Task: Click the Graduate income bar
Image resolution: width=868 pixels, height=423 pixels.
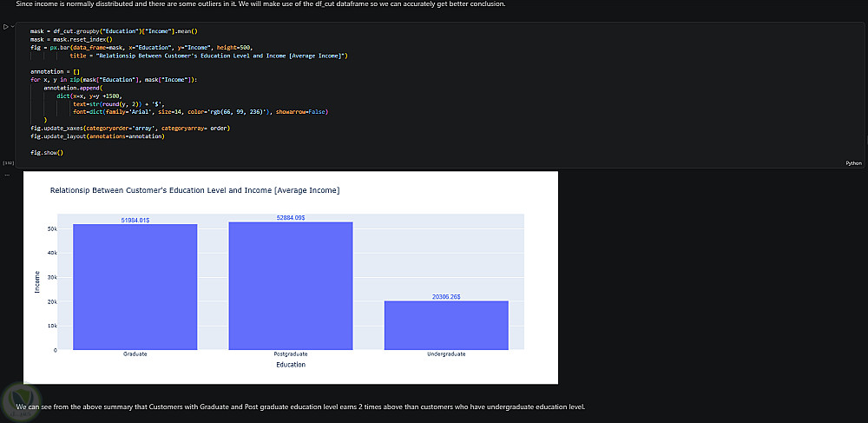Action: pos(135,287)
